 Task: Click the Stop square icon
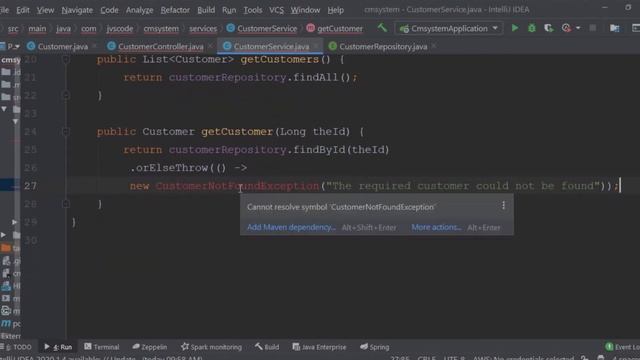point(592,28)
